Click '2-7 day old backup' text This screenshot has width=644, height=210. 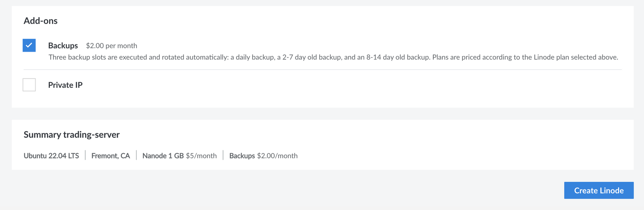312,57
